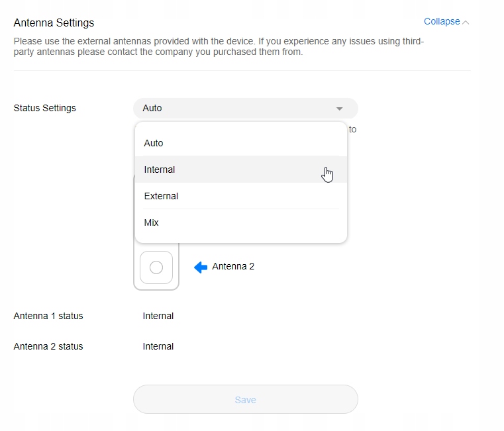
Task: Click the Antenna 2 status label
Action: tap(48, 346)
